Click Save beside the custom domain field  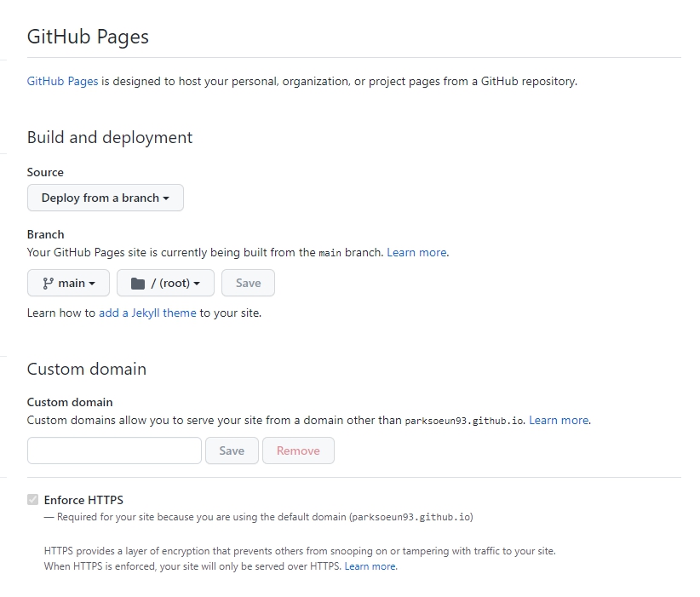232,451
